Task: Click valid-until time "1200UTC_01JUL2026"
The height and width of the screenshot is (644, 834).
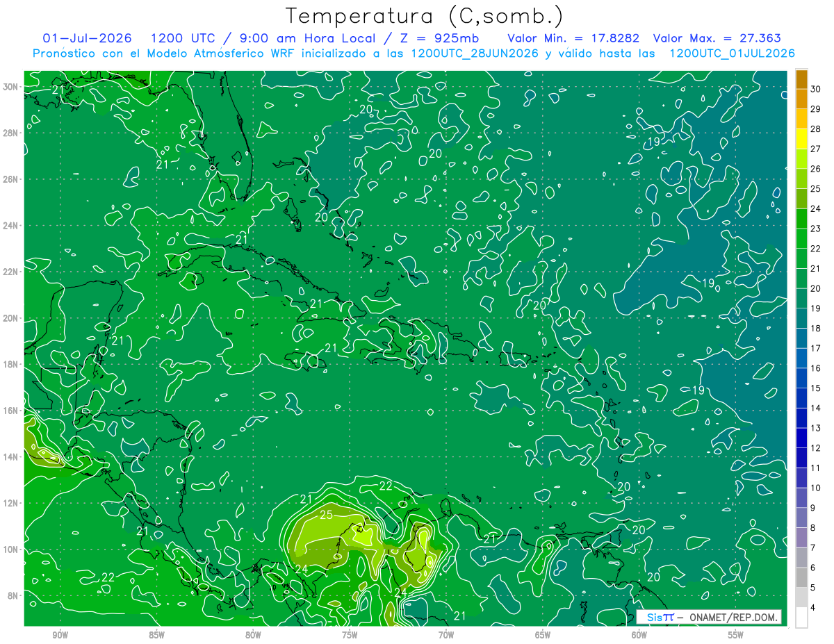Action: [732, 53]
